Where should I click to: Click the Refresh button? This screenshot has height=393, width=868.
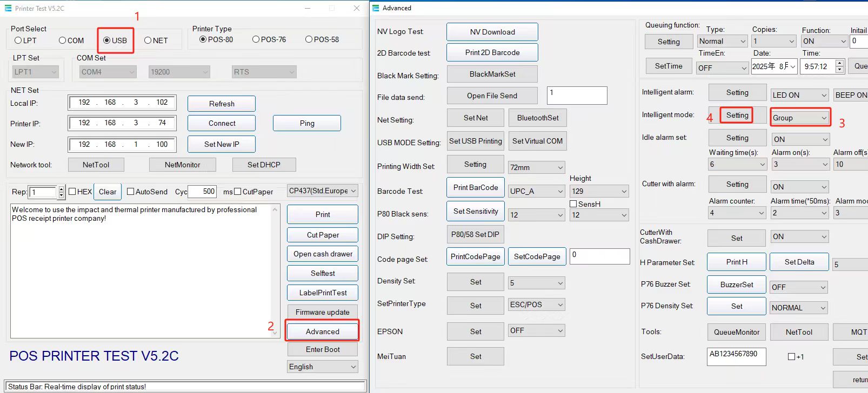222,104
